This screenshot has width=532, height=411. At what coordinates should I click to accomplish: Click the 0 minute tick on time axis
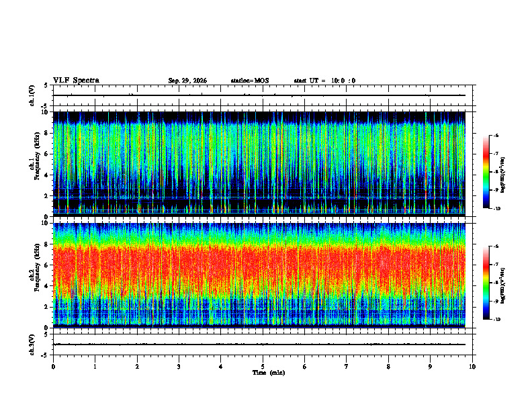click(x=53, y=367)
